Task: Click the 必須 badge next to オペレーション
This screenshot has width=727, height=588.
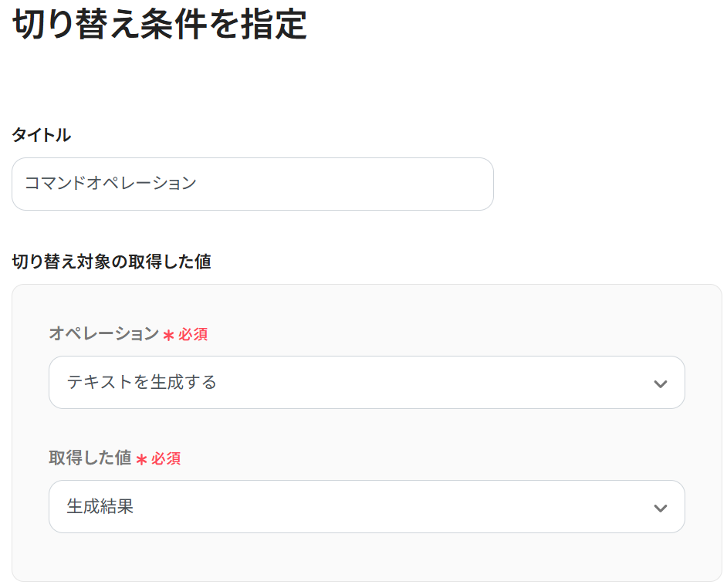Action: (193, 334)
